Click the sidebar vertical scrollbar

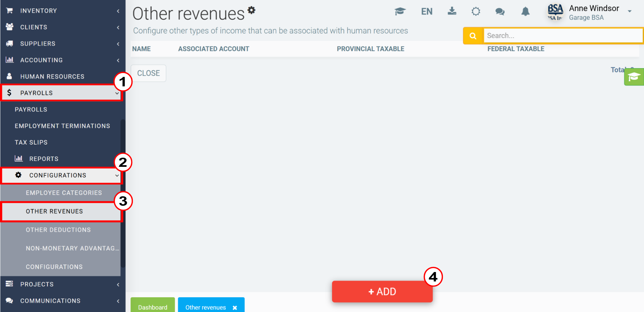[123, 193]
